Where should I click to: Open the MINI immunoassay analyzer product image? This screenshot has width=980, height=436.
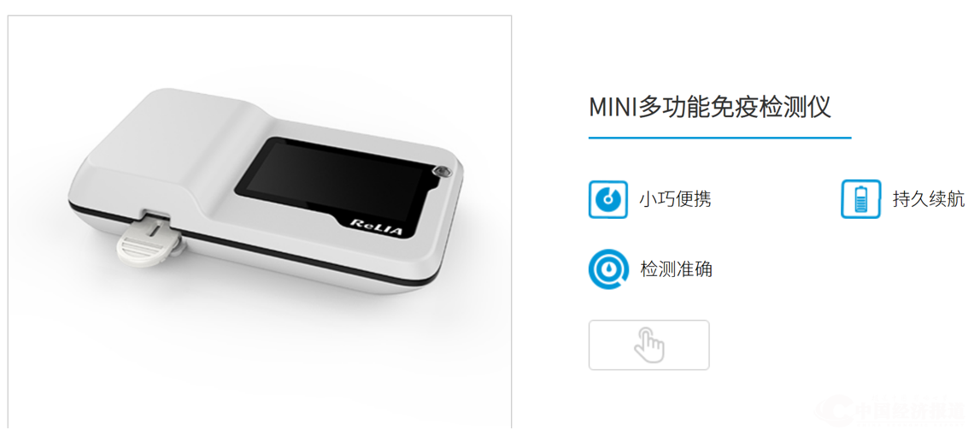[260, 222]
